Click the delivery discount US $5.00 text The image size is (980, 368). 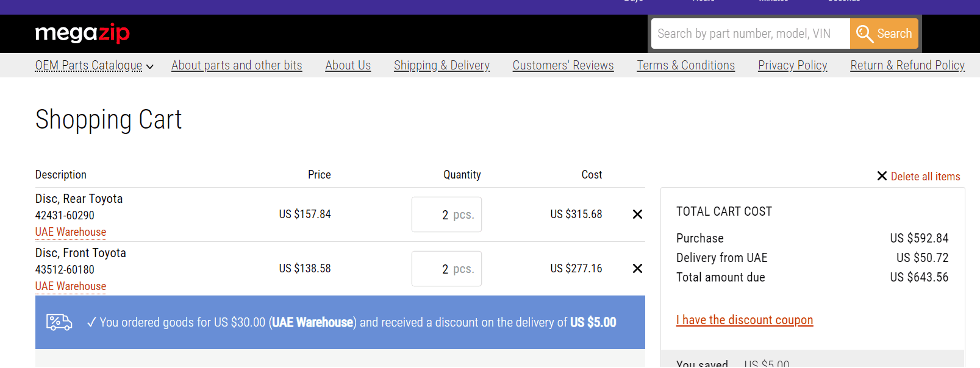(593, 322)
